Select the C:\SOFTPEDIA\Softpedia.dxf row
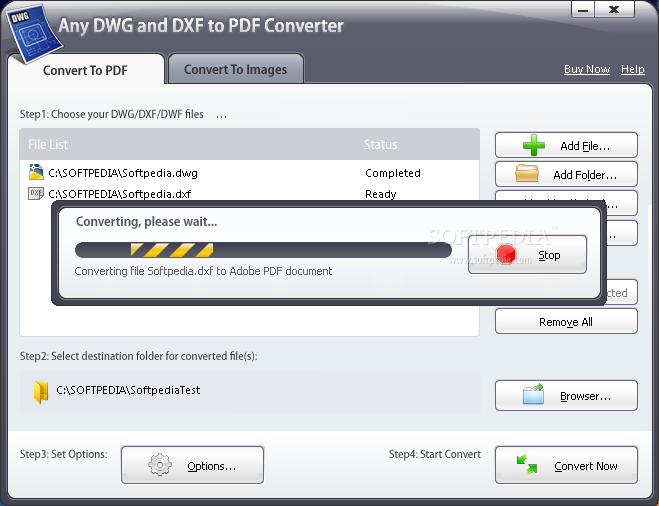The width and height of the screenshot is (659, 506). pos(249,194)
